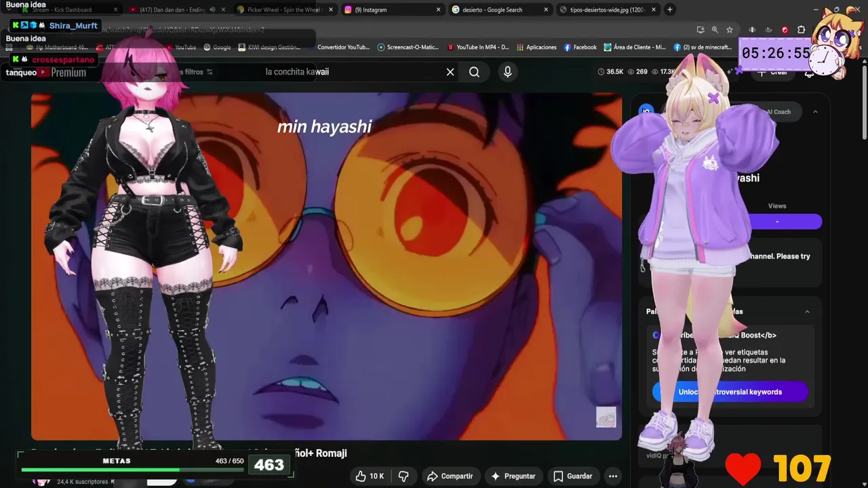Run the search with magnifier button
The width and height of the screenshot is (868, 488).
(474, 72)
